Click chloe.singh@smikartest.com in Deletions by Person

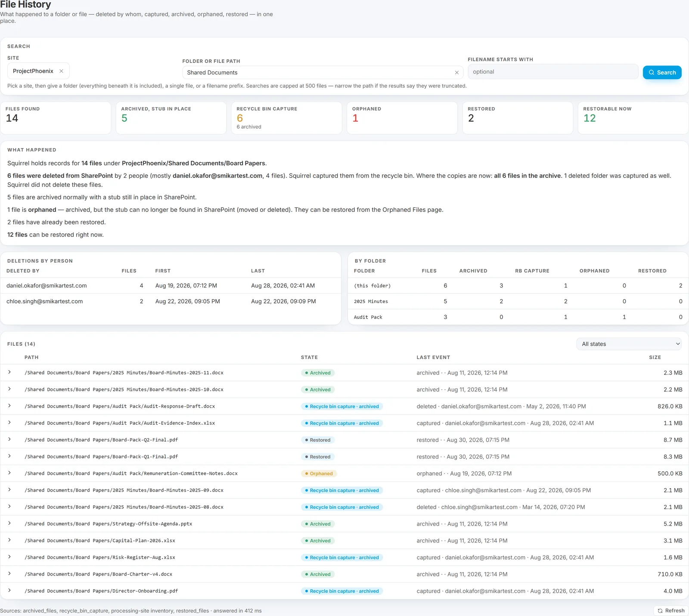pyautogui.click(x=44, y=301)
